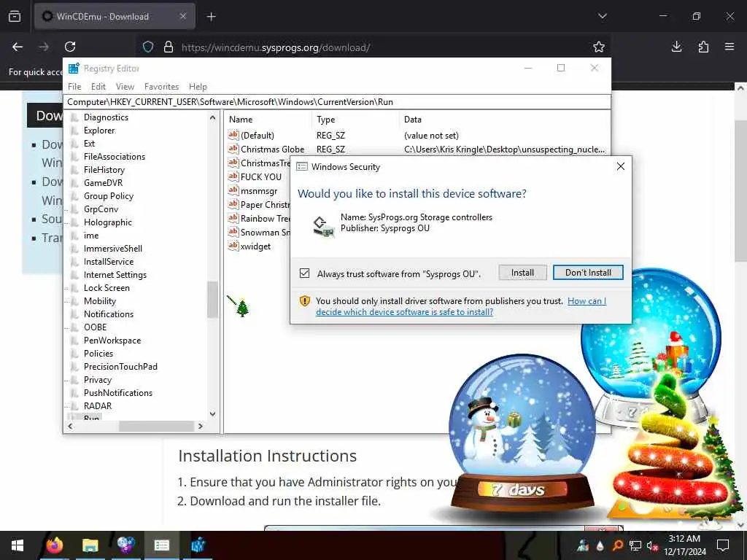Select the WinCDEmu - Download tab

click(115, 16)
